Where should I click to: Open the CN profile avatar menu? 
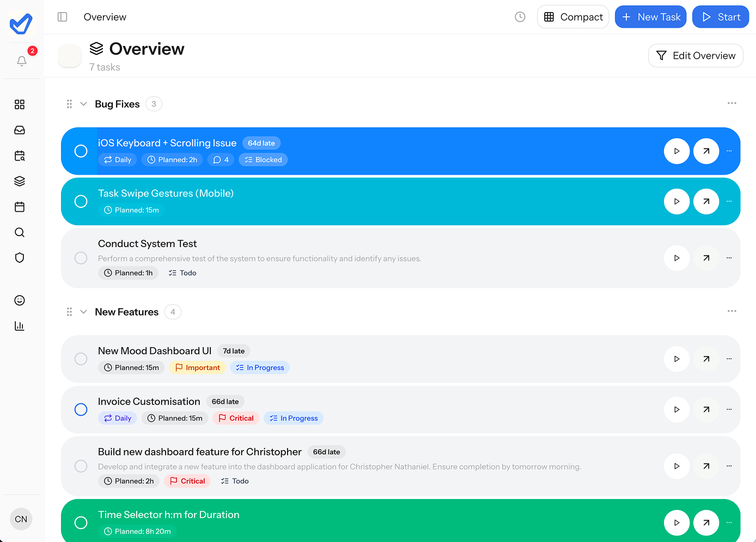click(21, 519)
